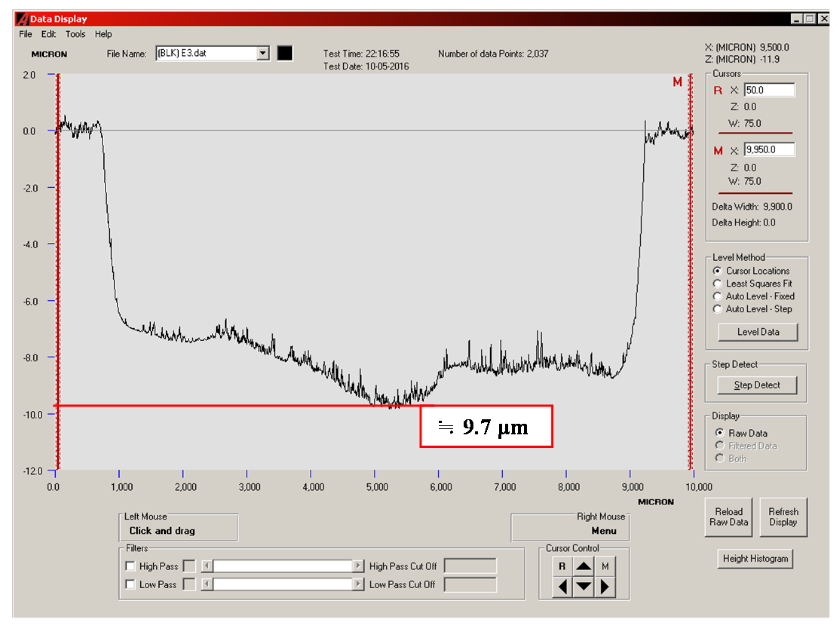Image resolution: width=840 pixels, height=629 pixels.
Task: Click the Step Detect button
Action: click(756, 385)
